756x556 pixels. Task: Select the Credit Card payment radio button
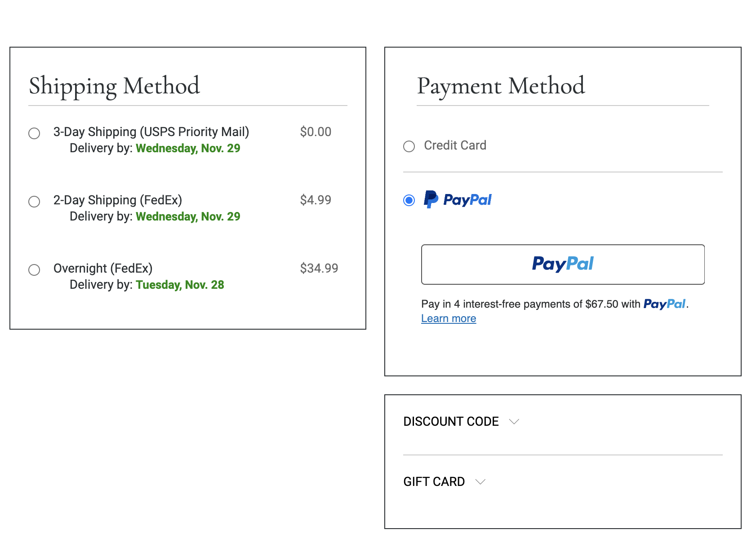(409, 146)
